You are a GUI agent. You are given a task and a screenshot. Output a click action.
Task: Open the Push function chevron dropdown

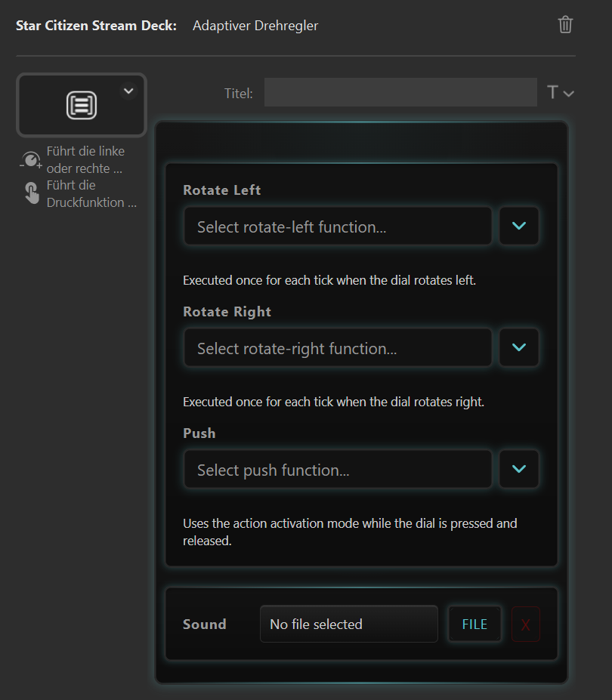518,470
